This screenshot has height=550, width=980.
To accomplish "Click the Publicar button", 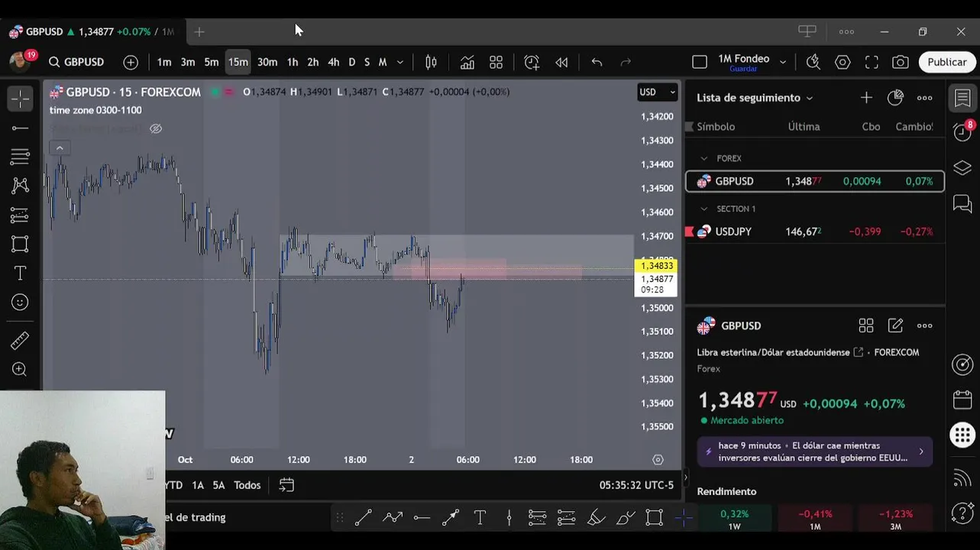I will pyautogui.click(x=947, y=62).
